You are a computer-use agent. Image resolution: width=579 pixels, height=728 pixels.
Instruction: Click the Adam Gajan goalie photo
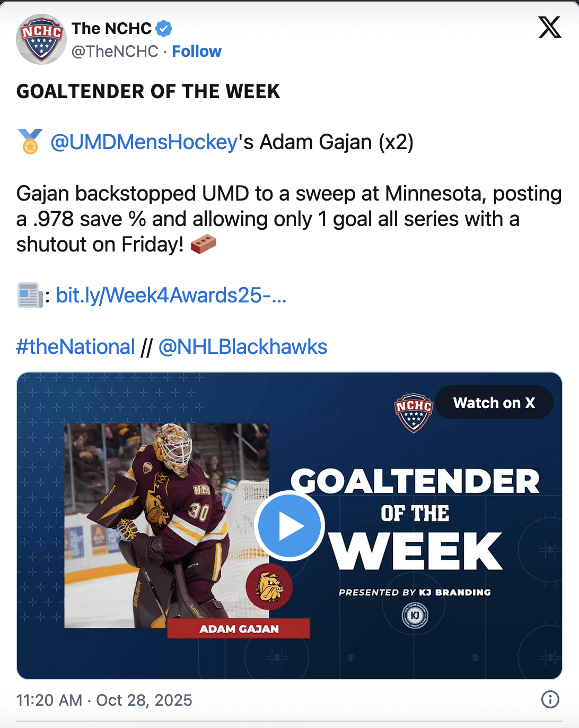tap(159, 525)
